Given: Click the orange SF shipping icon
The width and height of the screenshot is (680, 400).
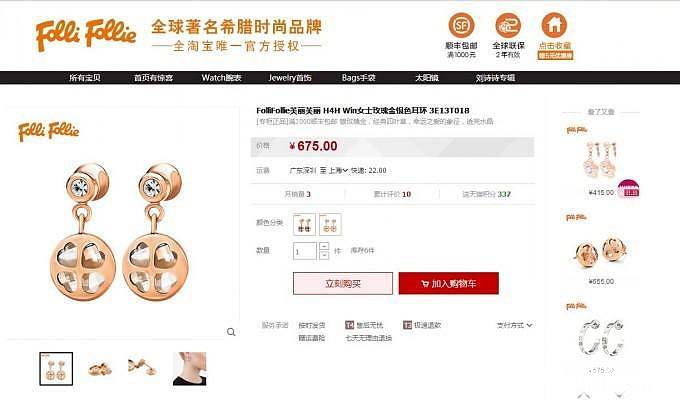Looking at the screenshot, I should point(461,25).
